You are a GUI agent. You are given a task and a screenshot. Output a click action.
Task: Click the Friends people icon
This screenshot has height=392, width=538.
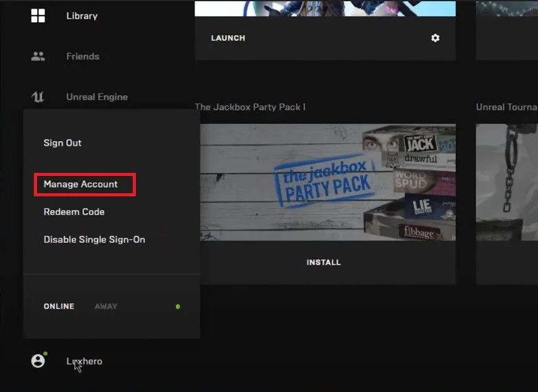38,56
